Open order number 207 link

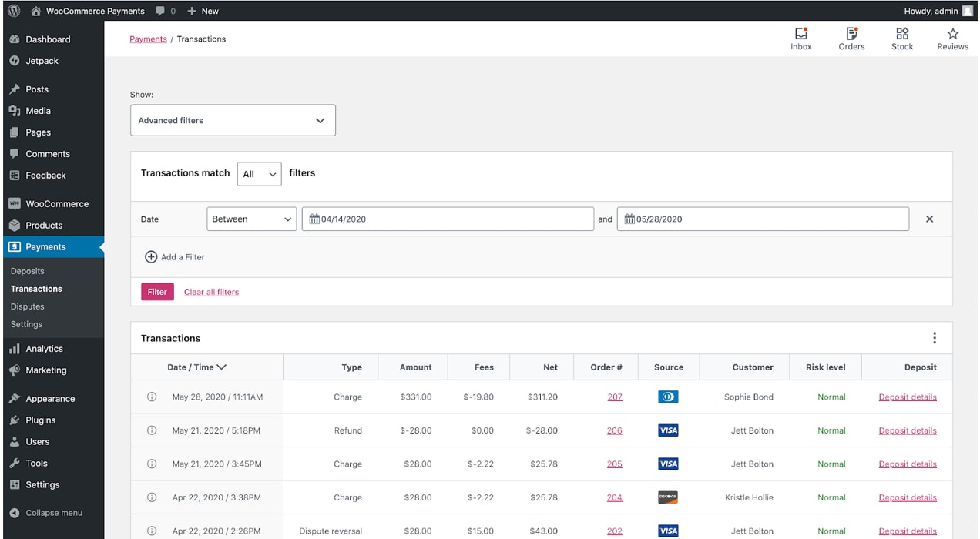tap(614, 397)
